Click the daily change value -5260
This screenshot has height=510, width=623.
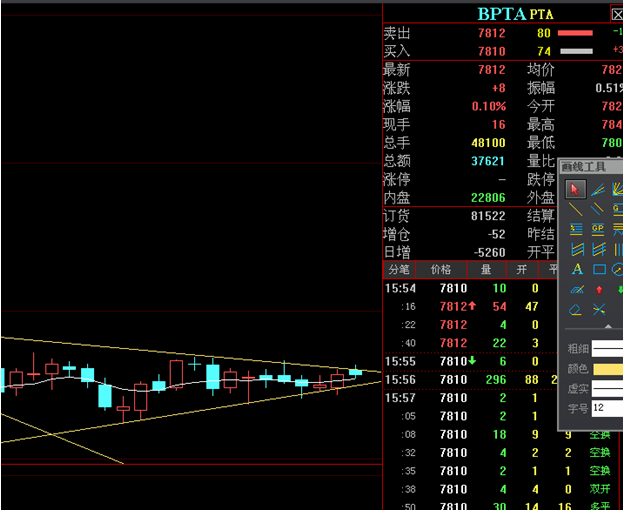pos(490,252)
